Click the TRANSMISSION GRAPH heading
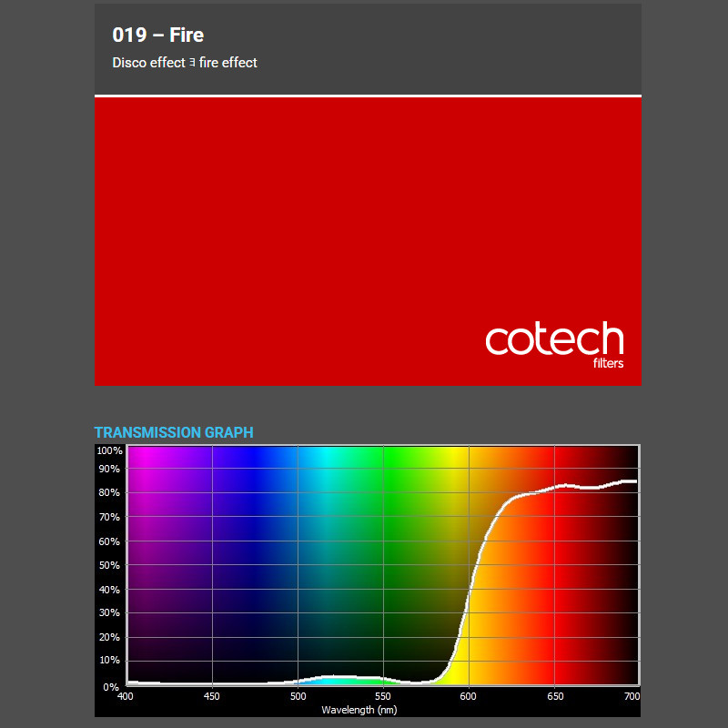The image size is (728, 728). pos(173,432)
